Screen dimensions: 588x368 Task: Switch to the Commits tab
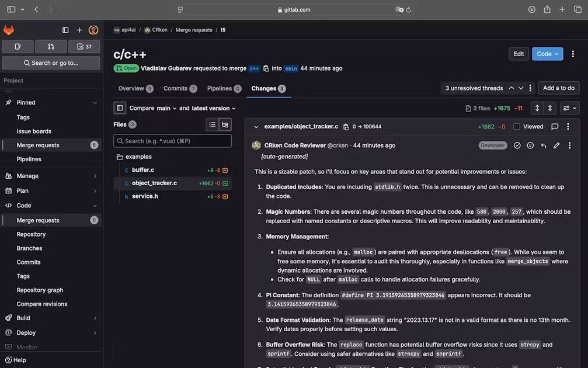[x=175, y=88]
